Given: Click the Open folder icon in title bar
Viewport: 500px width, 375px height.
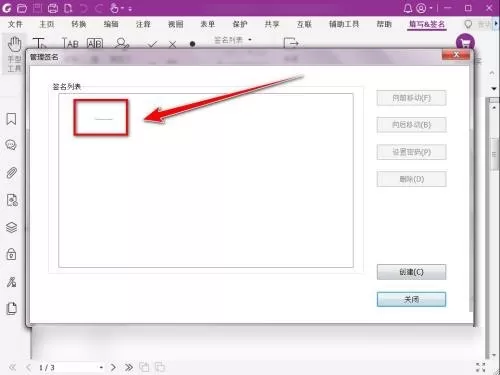Looking at the screenshot, I should [x=22, y=8].
